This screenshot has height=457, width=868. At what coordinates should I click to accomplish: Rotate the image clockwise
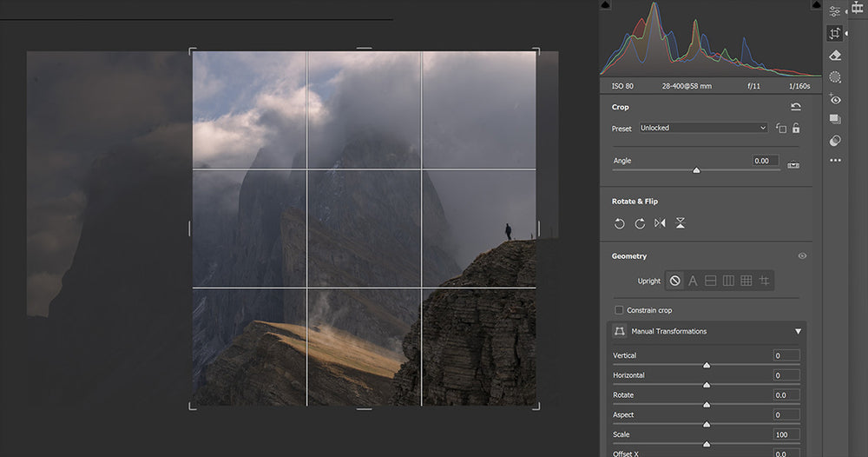pos(640,223)
